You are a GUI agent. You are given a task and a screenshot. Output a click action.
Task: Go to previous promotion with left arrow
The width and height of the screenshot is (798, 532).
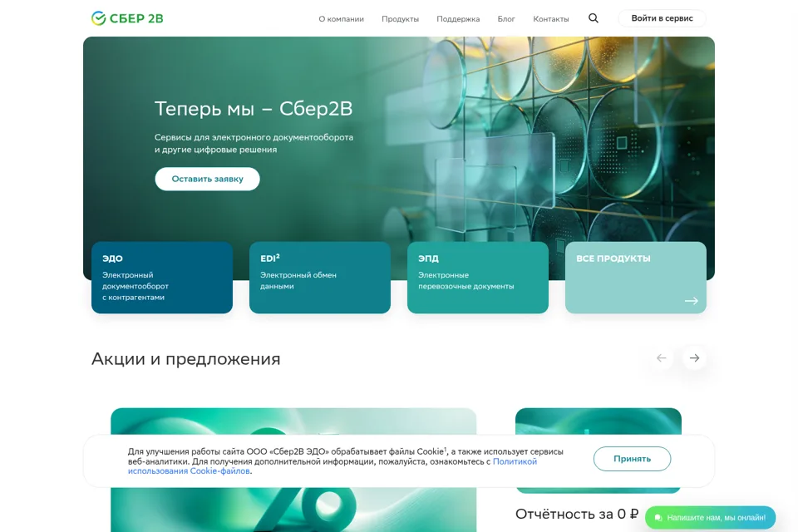tap(661, 358)
